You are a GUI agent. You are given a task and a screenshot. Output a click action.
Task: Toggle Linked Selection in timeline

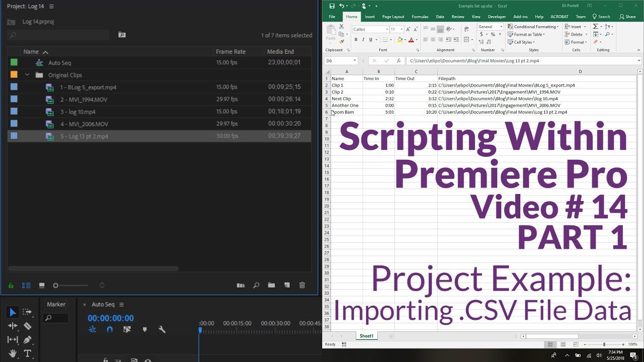pyautogui.click(x=127, y=329)
